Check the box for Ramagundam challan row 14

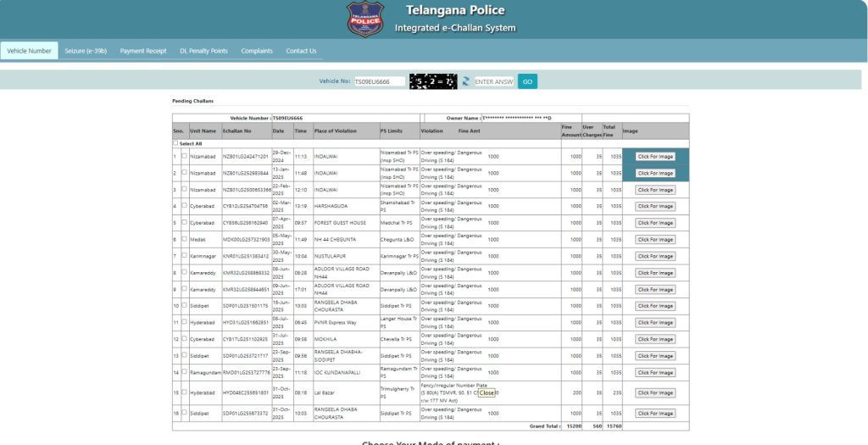click(184, 372)
